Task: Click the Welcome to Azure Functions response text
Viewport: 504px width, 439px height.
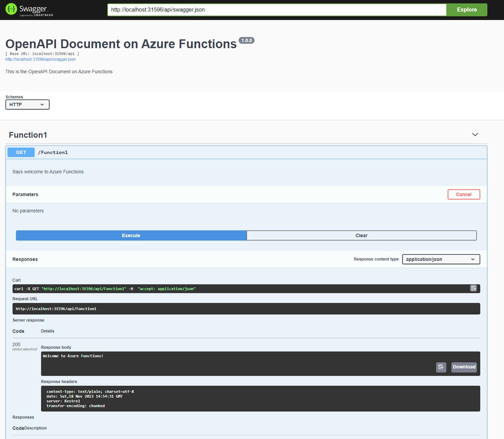Action: (x=73, y=356)
